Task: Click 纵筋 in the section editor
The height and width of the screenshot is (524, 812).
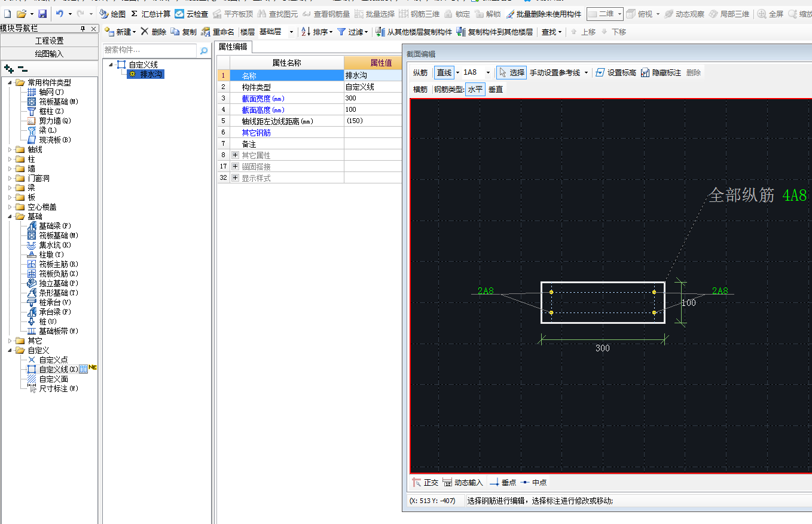Action: 420,72
